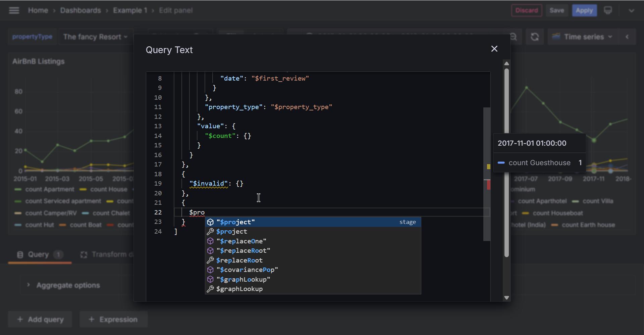
Task: Open The fancy Resort variable dropdown
Action: coord(95,37)
